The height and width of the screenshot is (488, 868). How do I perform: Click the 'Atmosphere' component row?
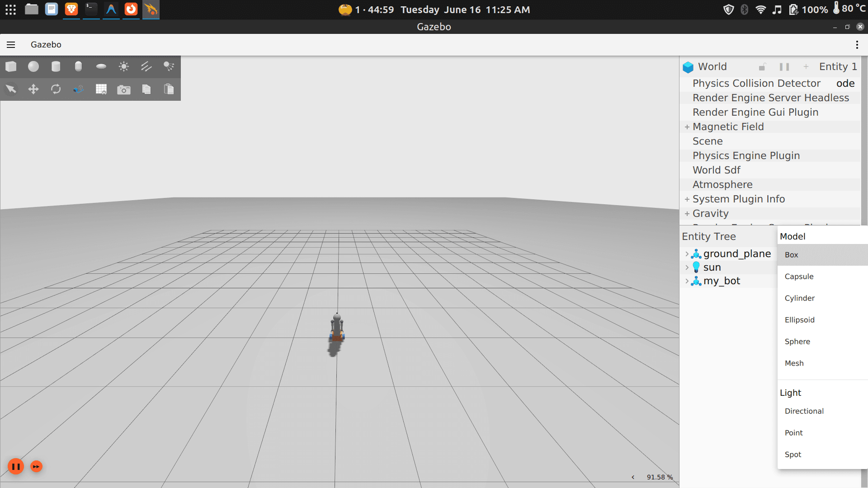point(770,185)
